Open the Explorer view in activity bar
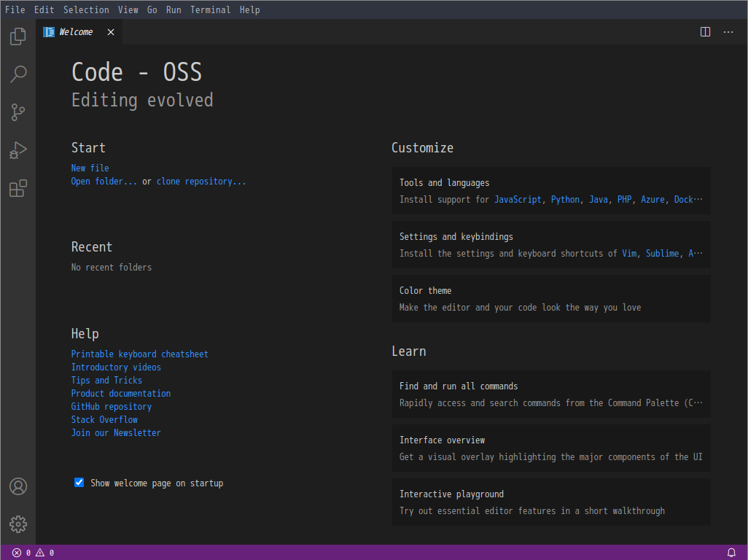The height and width of the screenshot is (560, 748). 18,36
